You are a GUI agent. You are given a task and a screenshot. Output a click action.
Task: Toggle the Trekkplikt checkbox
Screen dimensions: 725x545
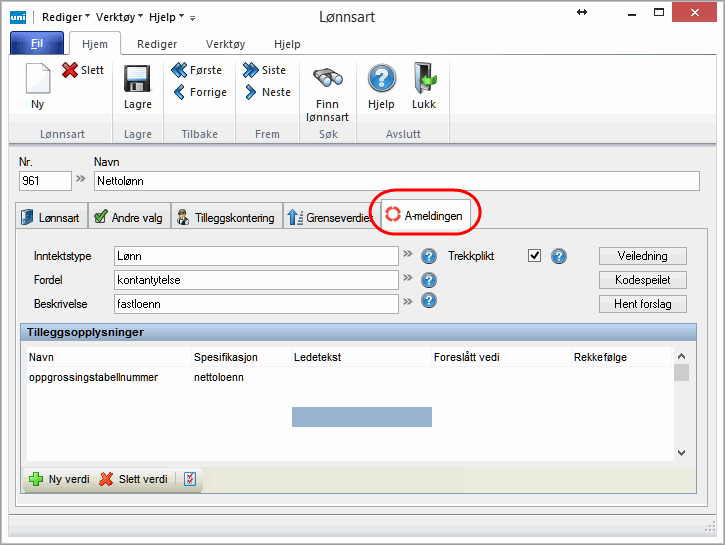click(535, 256)
